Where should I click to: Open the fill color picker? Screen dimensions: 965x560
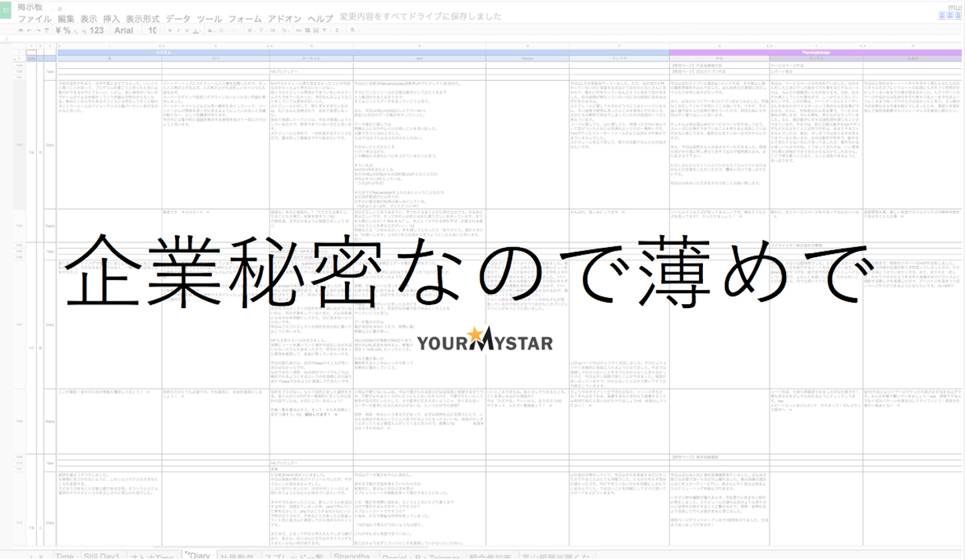[x=210, y=30]
